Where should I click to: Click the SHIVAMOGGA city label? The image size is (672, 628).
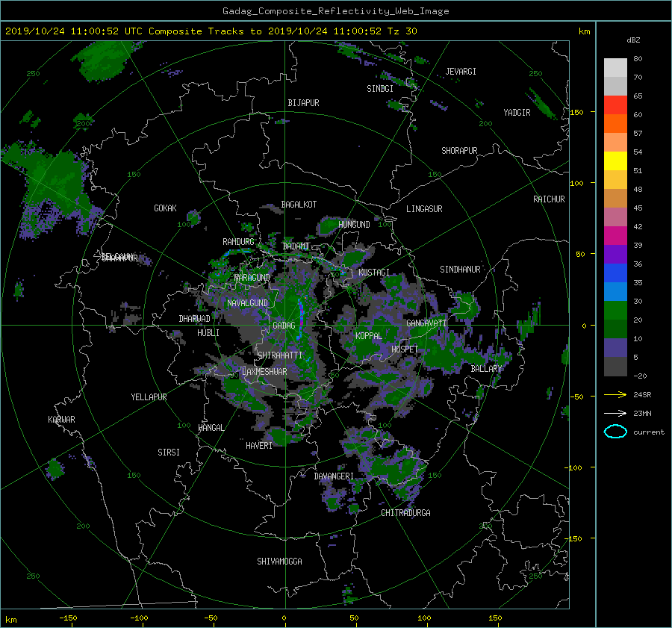click(x=279, y=561)
